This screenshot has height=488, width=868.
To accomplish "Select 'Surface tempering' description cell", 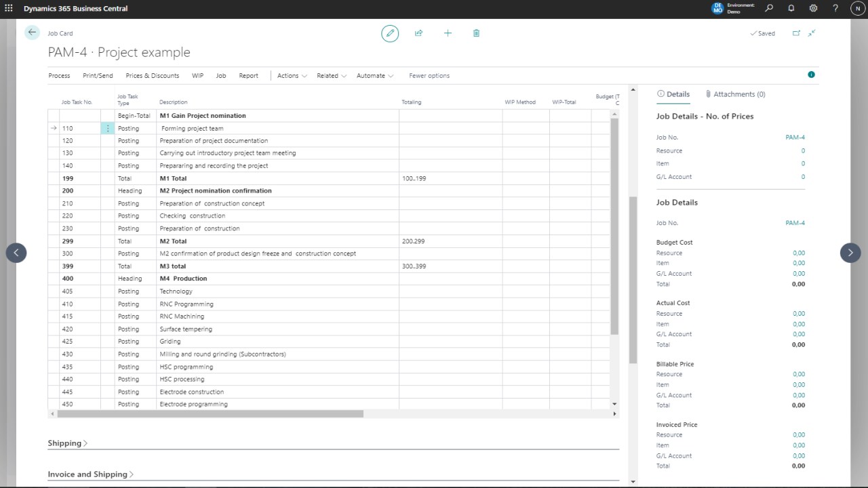I will point(277,329).
